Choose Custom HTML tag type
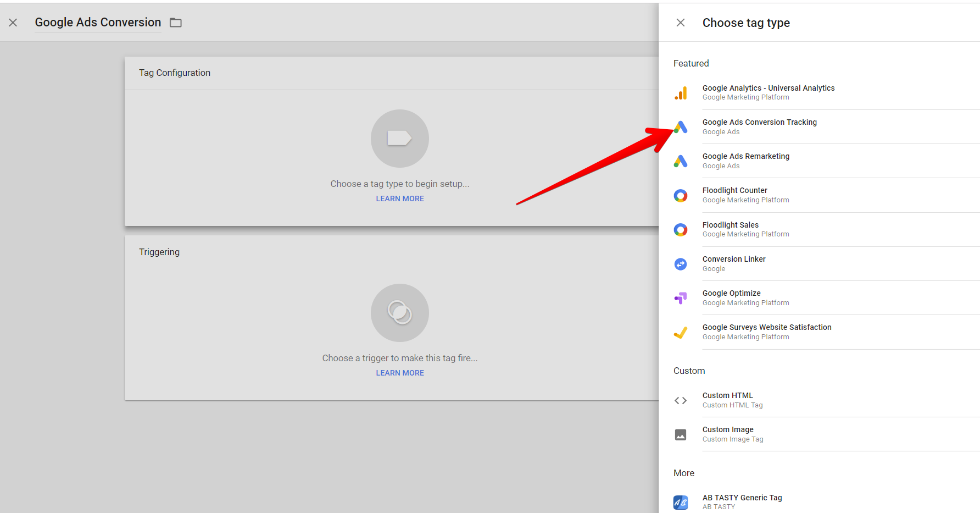The image size is (980, 513). click(x=826, y=400)
